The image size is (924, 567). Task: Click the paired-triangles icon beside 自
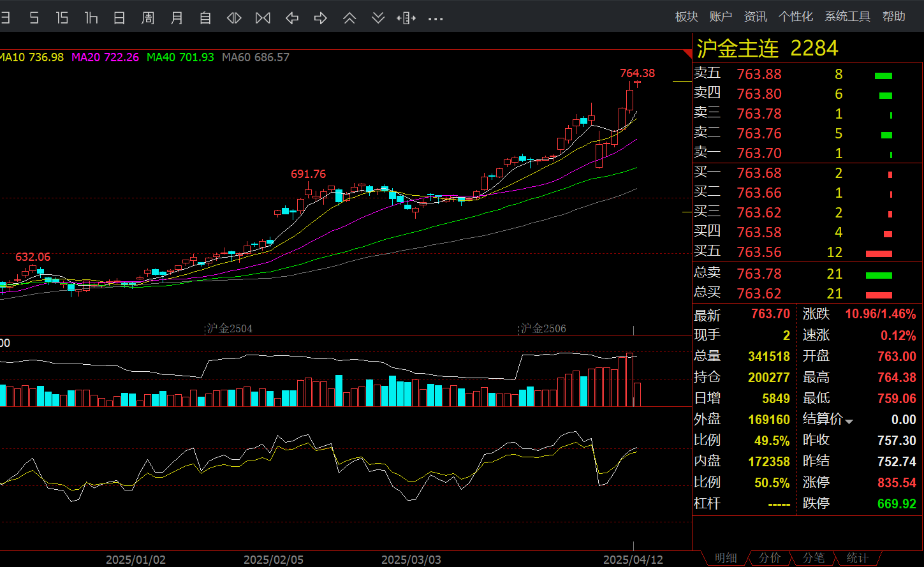point(234,18)
